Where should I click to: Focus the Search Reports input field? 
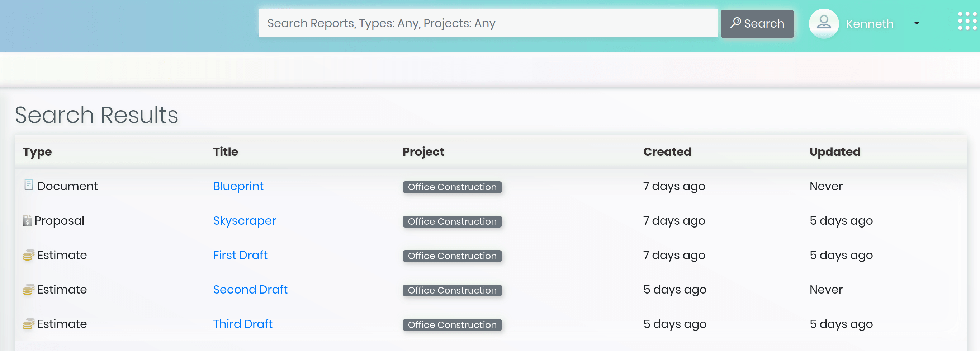pyautogui.click(x=488, y=23)
